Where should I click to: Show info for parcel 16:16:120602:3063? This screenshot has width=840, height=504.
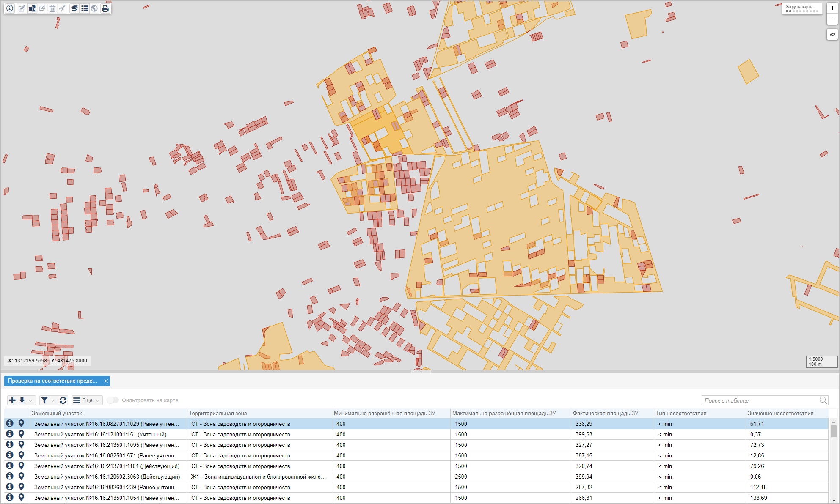pyautogui.click(x=10, y=476)
